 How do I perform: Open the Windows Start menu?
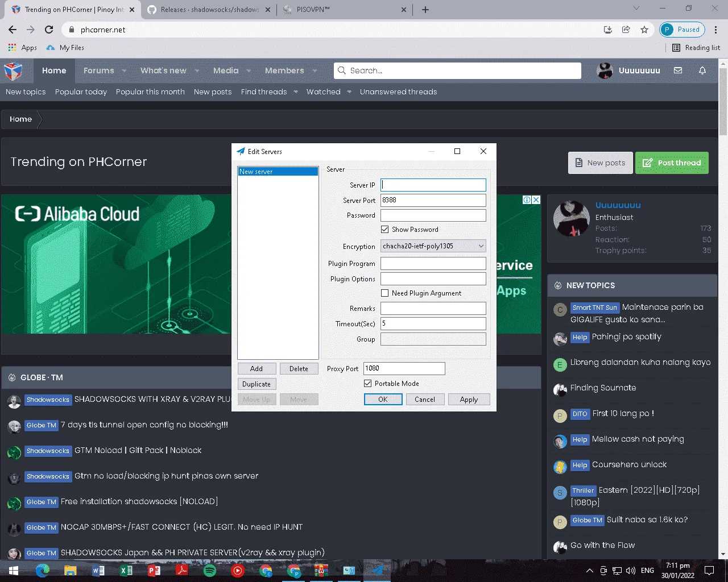(14, 570)
